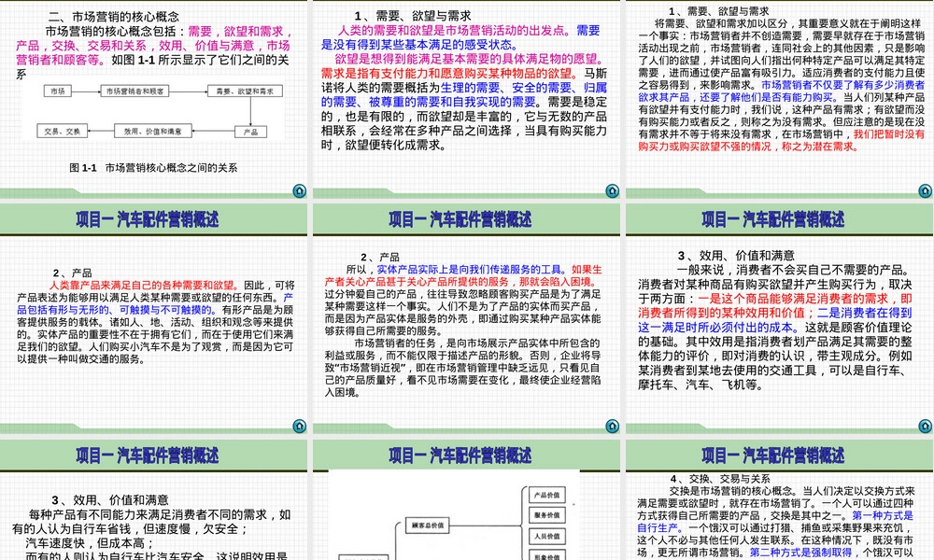The image size is (934, 560).
Task: Click the caption 图 1-1 市场营销核心概念之间的关系
Action: pos(153,168)
